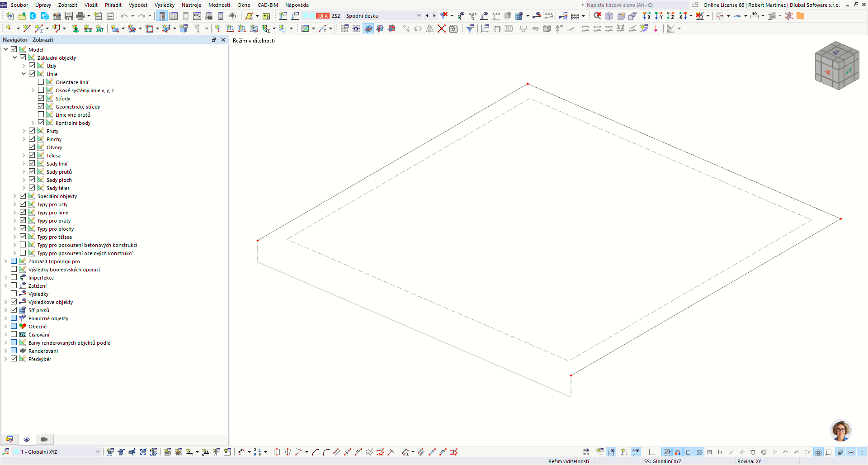Viewport: 868px width, 465px height.
Task: Toggle the snap magnet in status bar
Action: [x=677, y=452]
